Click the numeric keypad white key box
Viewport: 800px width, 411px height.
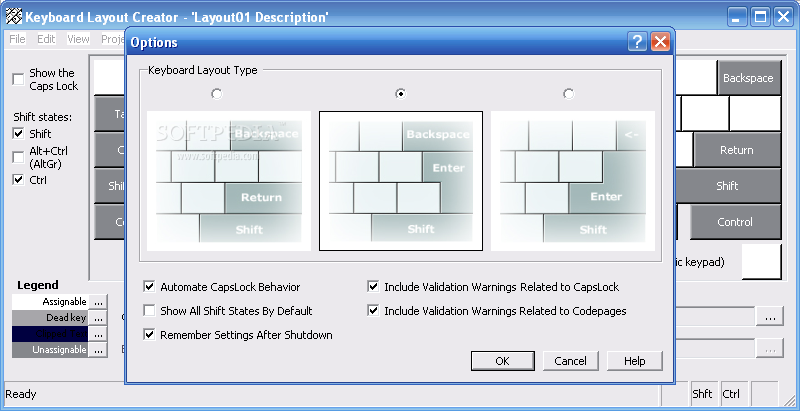[x=761, y=262]
